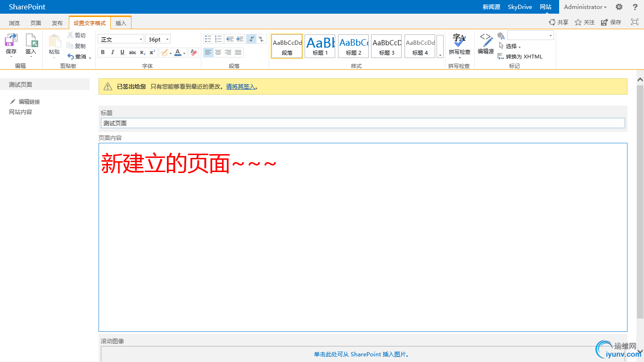
Task: Toggle the focus on content icon
Action: point(635,22)
